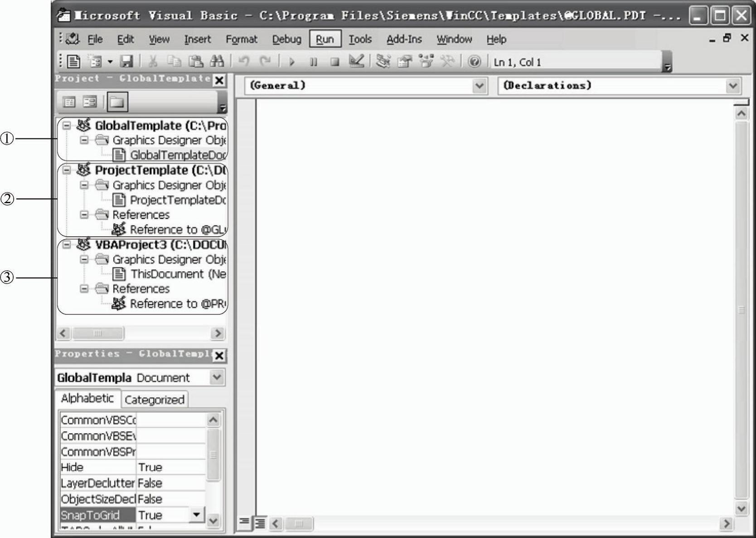Switch to Full Module View at code window bottom
Viewport: 756px width, 538px height.
[x=260, y=523]
